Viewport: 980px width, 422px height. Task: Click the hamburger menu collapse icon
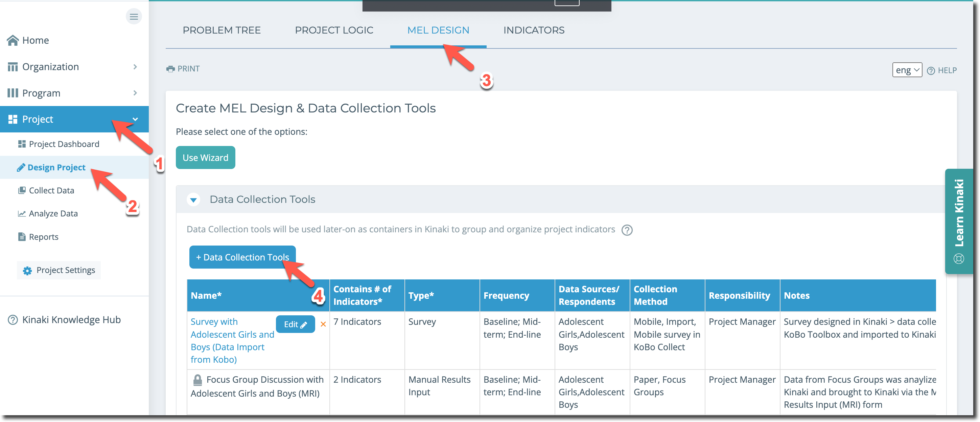pyautogui.click(x=134, y=16)
